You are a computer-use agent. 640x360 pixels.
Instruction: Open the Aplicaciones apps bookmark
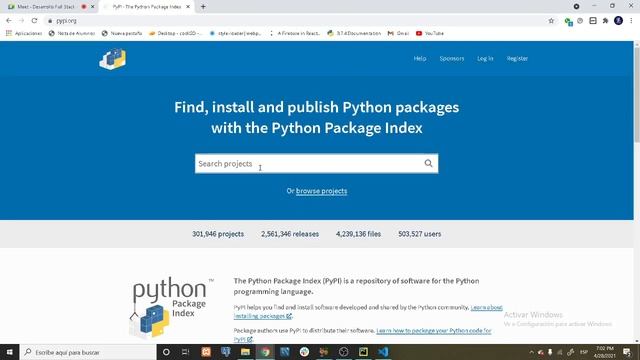coord(24,33)
